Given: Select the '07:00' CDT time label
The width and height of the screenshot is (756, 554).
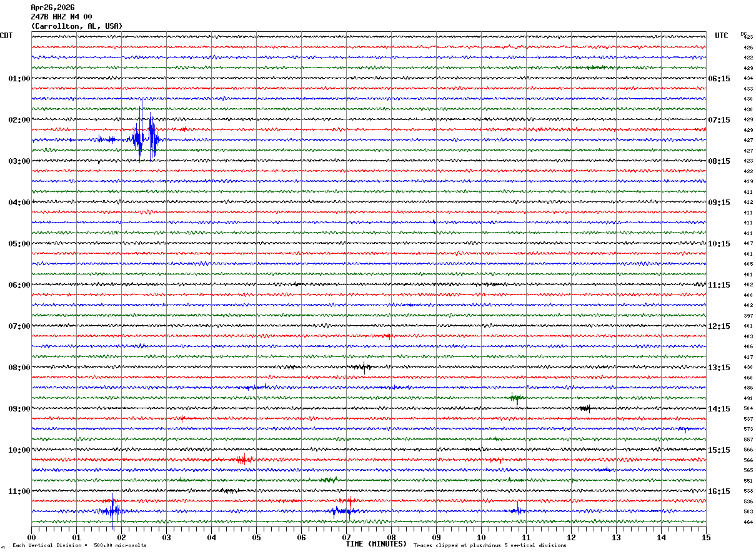Looking at the screenshot, I should pos(19,326).
